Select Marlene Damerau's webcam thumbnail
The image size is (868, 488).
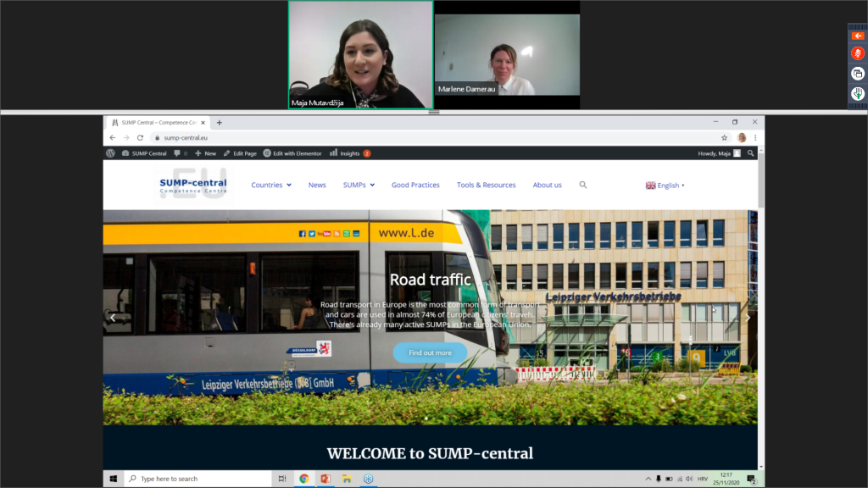pyautogui.click(x=507, y=55)
